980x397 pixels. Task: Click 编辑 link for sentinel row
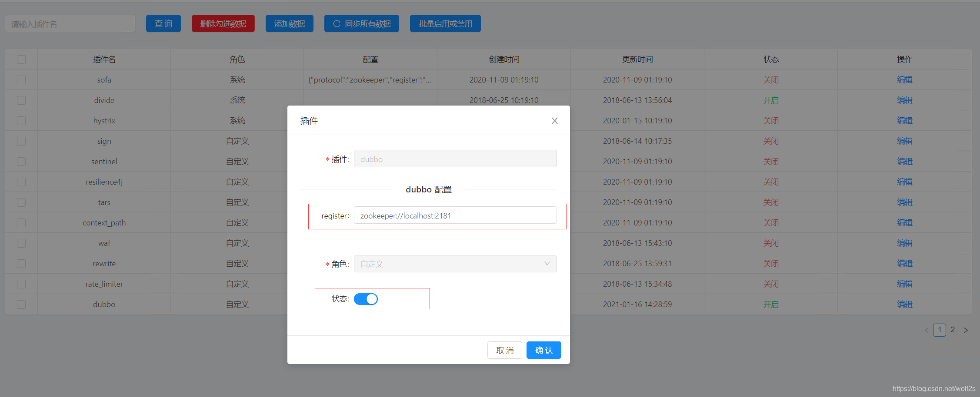click(x=904, y=161)
